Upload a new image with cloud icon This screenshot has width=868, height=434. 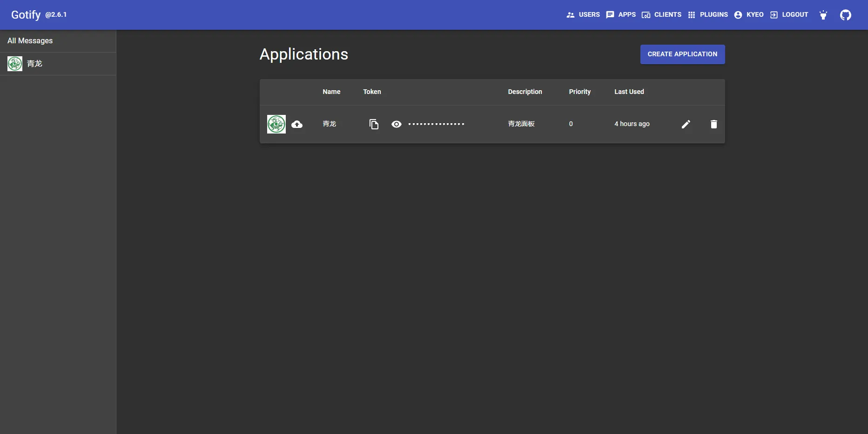pyautogui.click(x=297, y=124)
